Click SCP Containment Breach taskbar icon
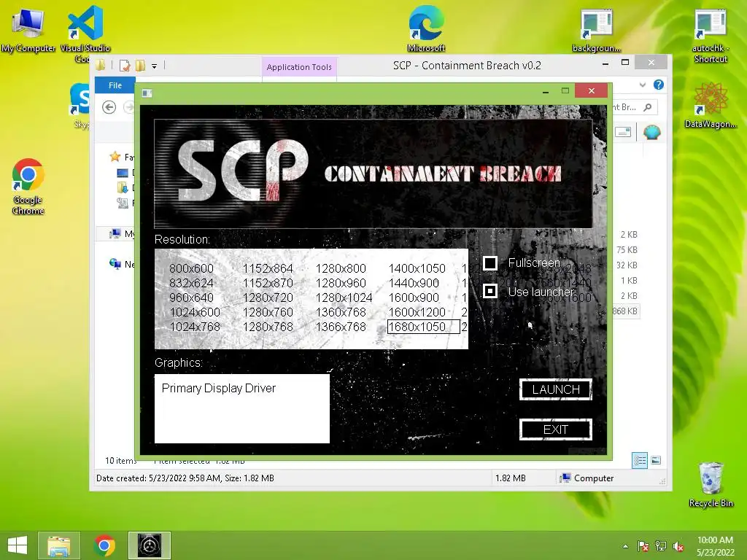747x560 pixels. [150, 545]
